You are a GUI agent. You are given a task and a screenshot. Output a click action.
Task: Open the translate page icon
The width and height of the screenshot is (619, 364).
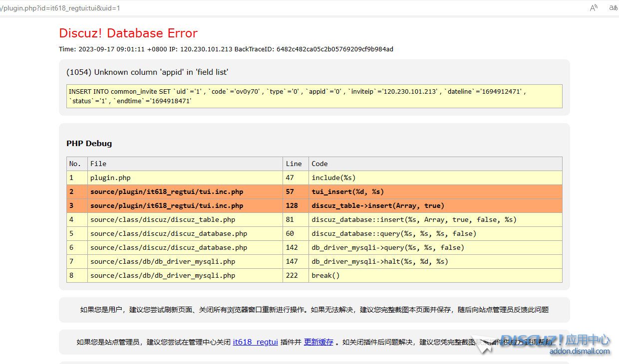[614, 8]
